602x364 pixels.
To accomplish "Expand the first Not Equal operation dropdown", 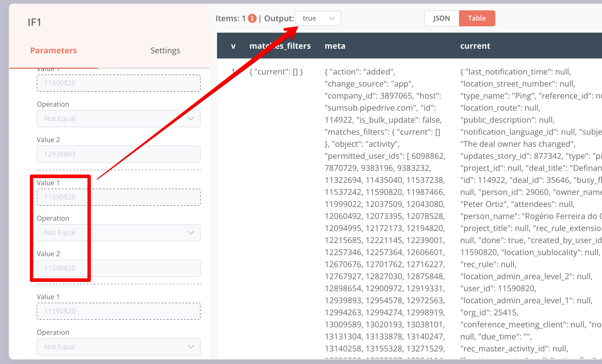I will pos(118,119).
